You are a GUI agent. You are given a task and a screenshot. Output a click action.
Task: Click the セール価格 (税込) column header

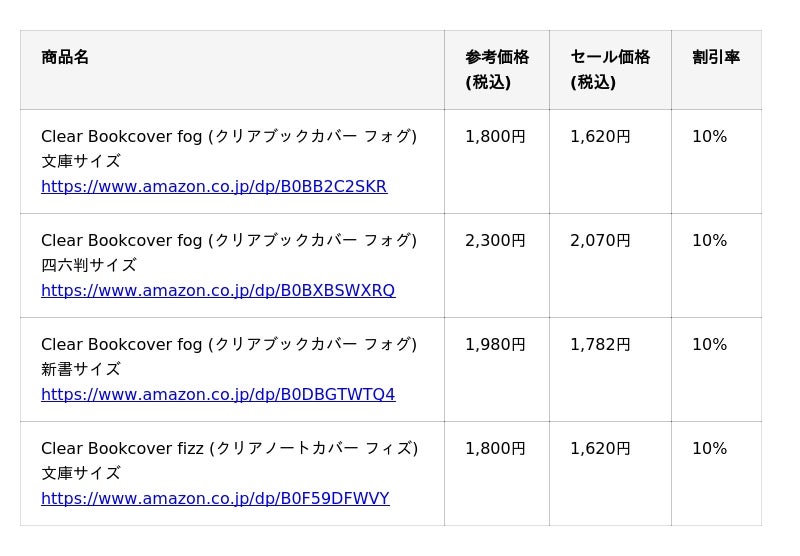[x=609, y=70]
